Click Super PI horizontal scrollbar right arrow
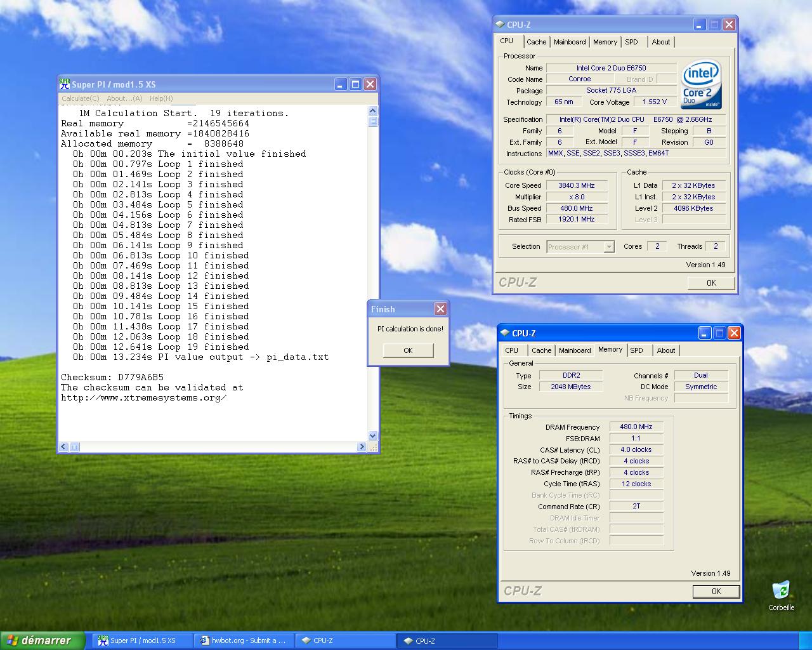The width and height of the screenshot is (812, 650). [363, 446]
